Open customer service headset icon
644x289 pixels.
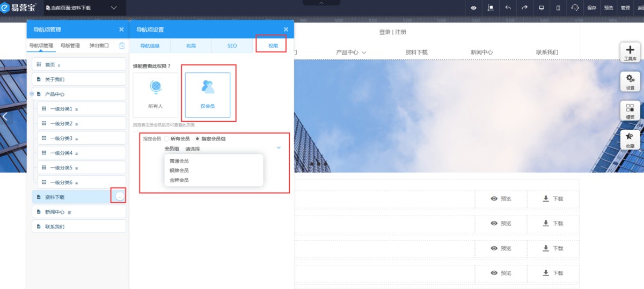(575, 8)
